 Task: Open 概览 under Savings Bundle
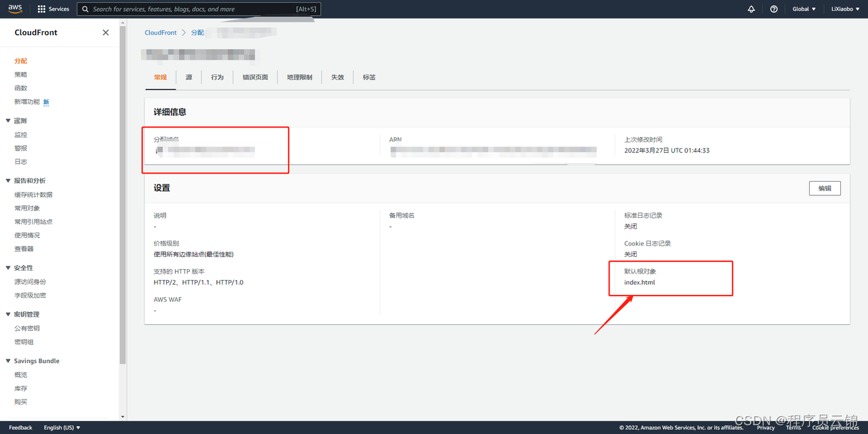(21, 375)
